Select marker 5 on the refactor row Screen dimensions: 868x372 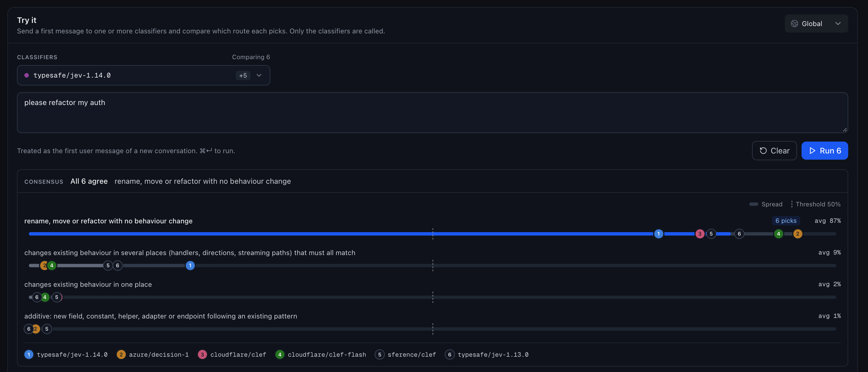[x=711, y=234]
